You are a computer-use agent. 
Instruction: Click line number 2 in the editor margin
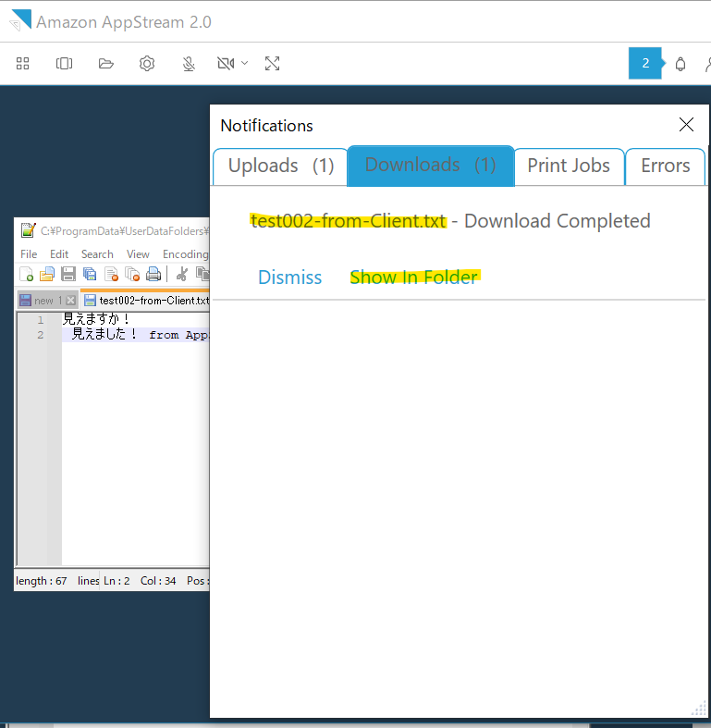click(41, 335)
